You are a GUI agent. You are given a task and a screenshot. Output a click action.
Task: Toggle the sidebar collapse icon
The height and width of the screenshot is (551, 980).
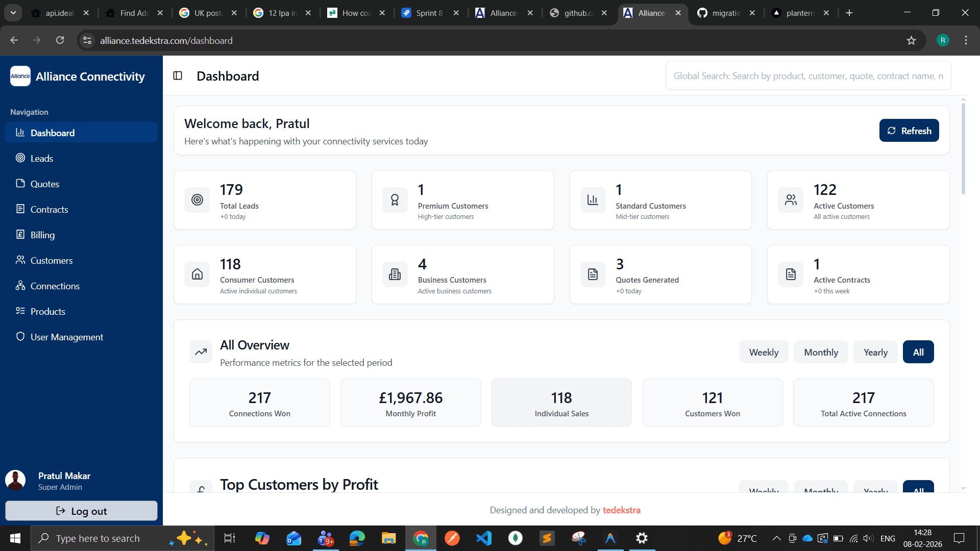[x=178, y=76]
